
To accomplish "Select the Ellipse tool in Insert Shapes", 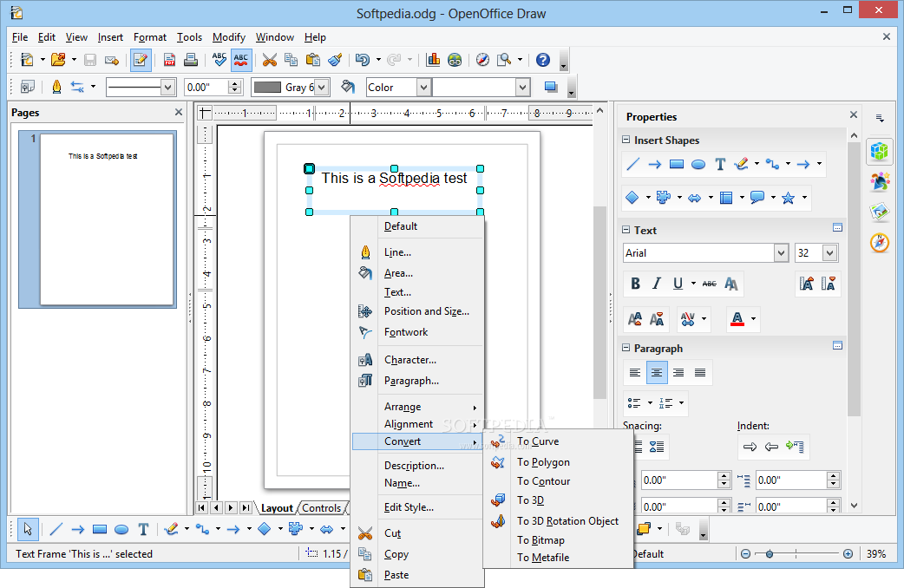I will click(x=698, y=164).
